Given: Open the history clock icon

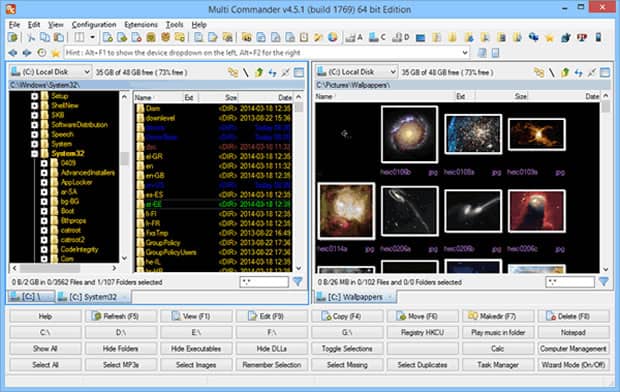Looking at the screenshot, I should (42, 53).
